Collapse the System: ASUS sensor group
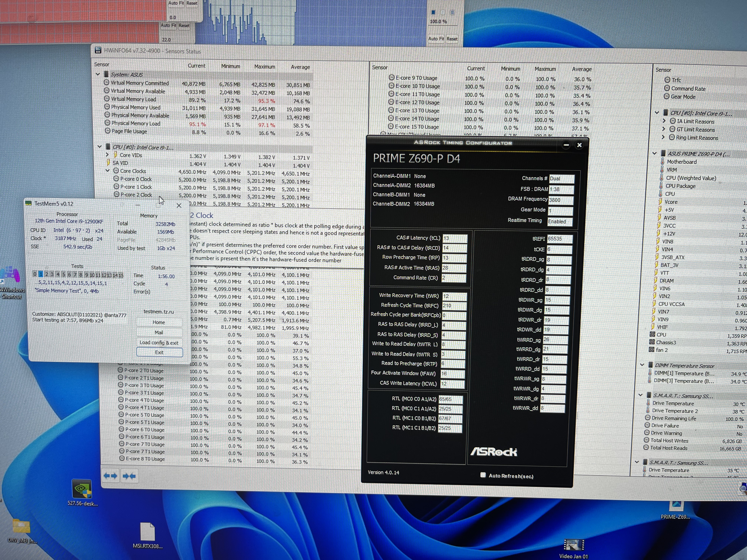Viewport: 747px width, 560px height. pyautogui.click(x=98, y=74)
